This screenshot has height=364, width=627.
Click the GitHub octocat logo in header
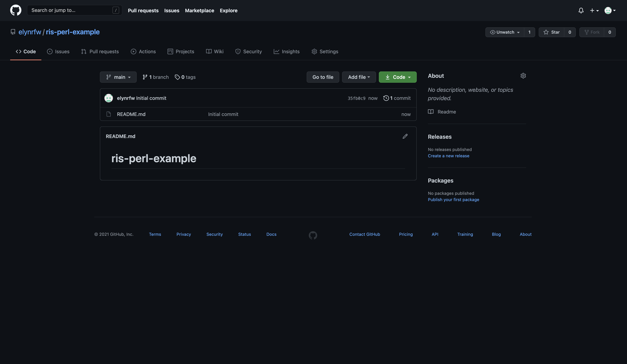click(x=16, y=10)
